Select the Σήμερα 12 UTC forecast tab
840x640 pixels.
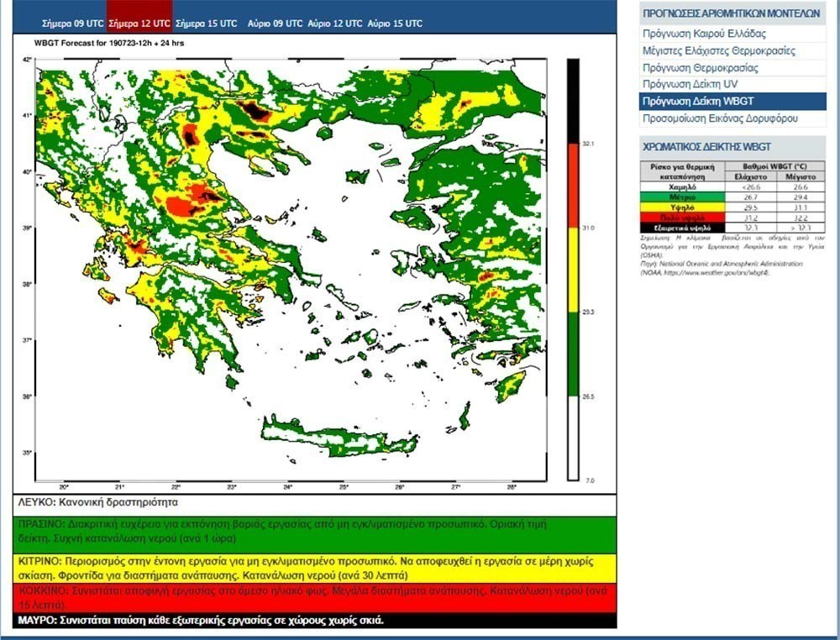pyautogui.click(x=139, y=24)
